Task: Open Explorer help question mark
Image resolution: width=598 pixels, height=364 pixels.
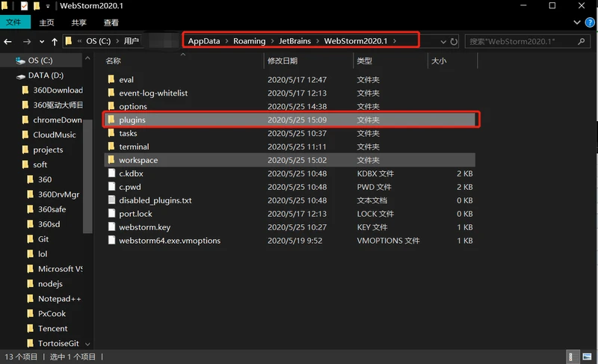Action: (x=590, y=22)
